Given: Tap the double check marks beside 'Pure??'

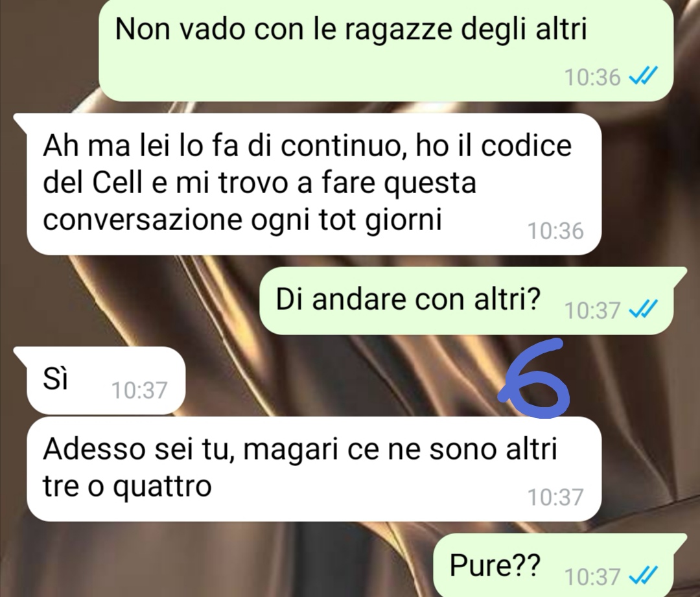Looking at the screenshot, I should (x=643, y=576).
